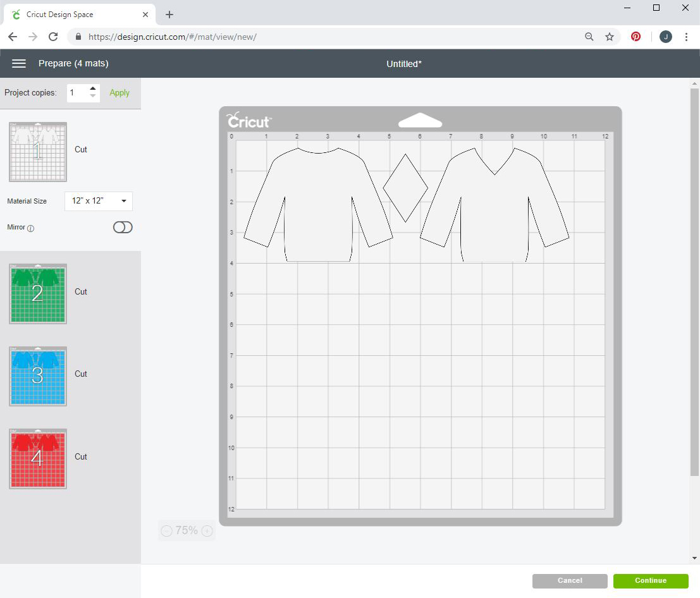Cancel the mat preparation
The width and height of the screenshot is (700, 598).
[x=570, y=580]
